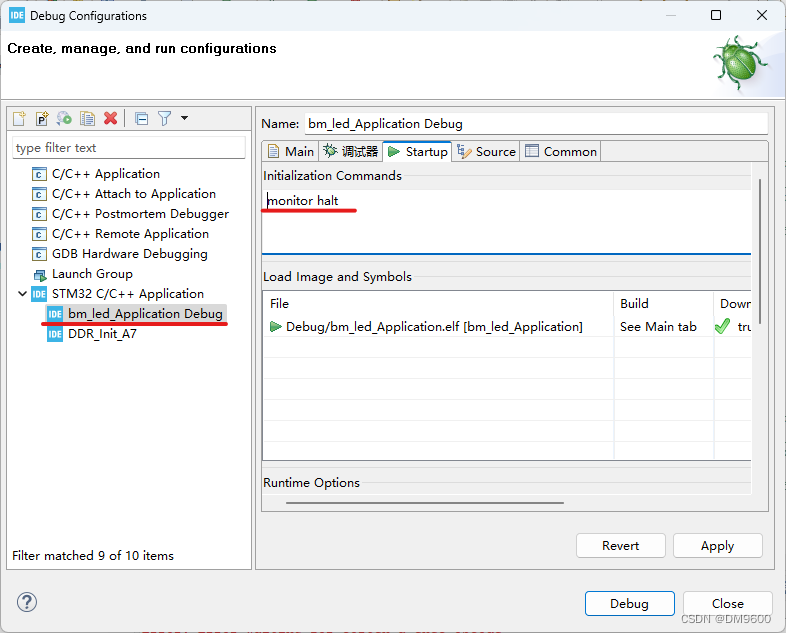The width and height of the screenshot is (786, 633).
Task: Click the horizontal scrollbar under Runtime Options
Action: (425, 503)
